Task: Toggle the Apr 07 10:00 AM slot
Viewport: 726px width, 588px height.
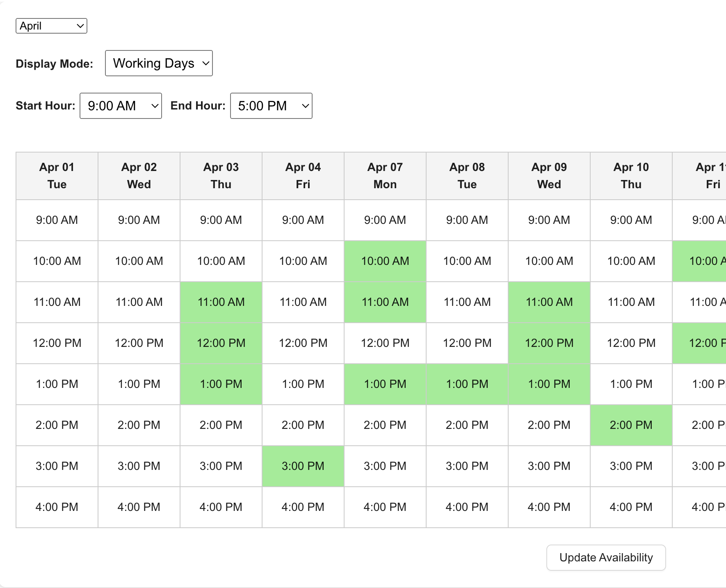Action: pyautogui.click(x=385, y=261)
